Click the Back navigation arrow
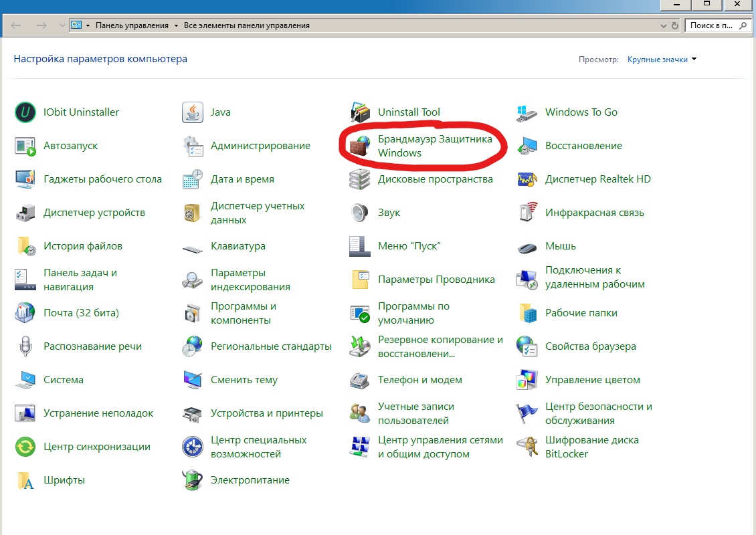This screenshot has height=535, width=756. coord(16,25)
